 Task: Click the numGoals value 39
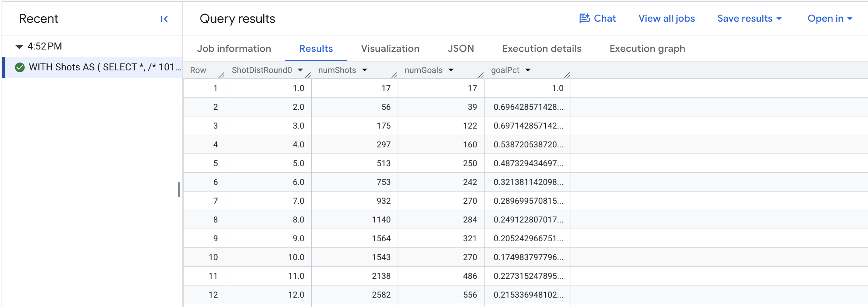(472, 107)
